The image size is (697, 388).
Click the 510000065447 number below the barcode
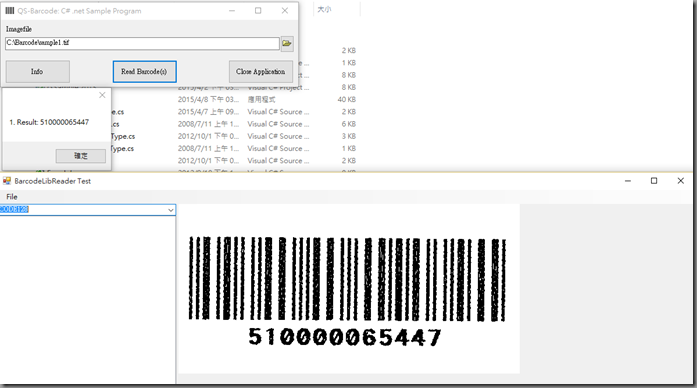344,337
